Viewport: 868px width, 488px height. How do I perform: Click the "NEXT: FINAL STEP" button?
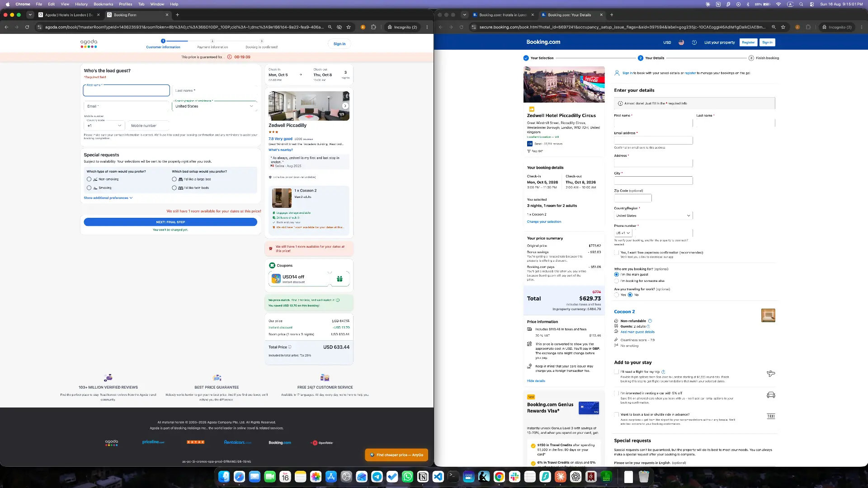pyautogui.click(x=170, y=222)
